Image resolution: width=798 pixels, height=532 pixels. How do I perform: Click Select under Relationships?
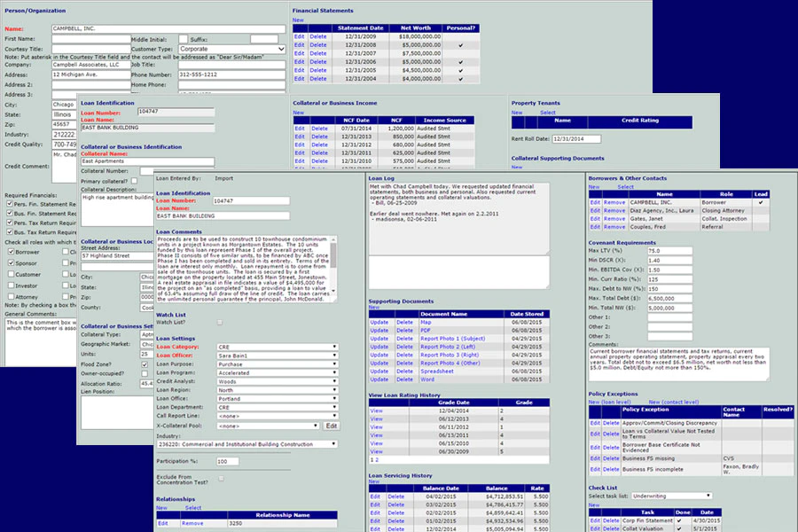(x=193, y=508)
